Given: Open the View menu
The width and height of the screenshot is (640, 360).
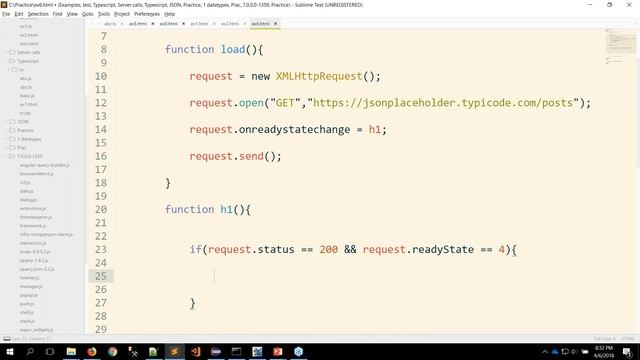Looking at the screenshot, I should pos(72,14).
